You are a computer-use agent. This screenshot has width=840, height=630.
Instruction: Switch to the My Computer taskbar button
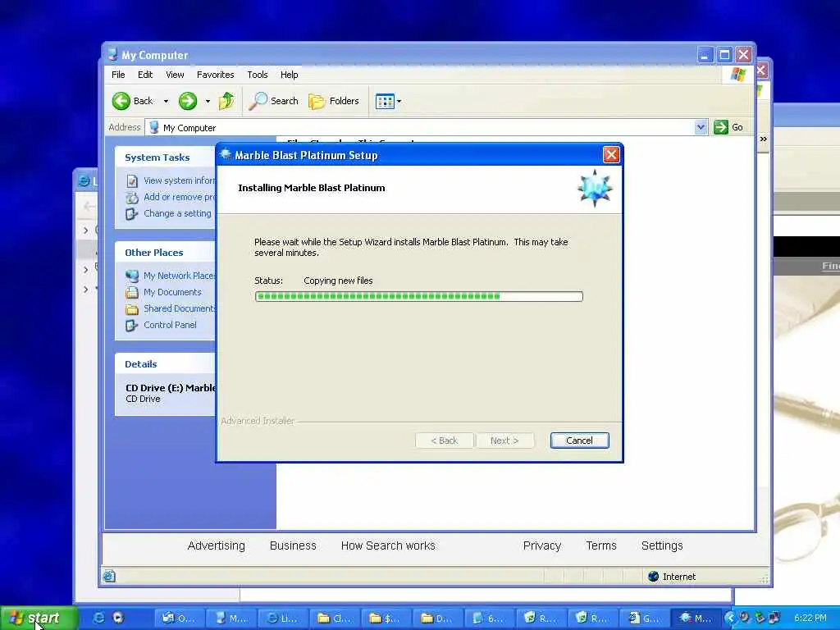coord(232,619)
